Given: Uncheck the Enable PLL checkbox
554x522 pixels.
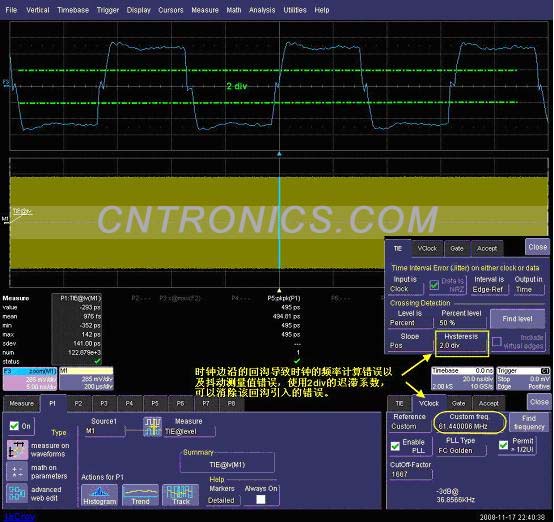Looking at the screenshot, I should tap(395, 446).
